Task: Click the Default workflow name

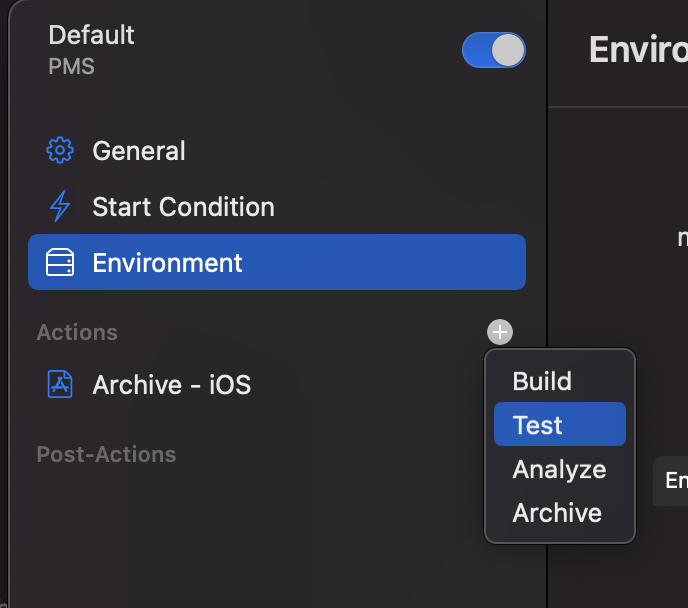Action: [91, 35]
